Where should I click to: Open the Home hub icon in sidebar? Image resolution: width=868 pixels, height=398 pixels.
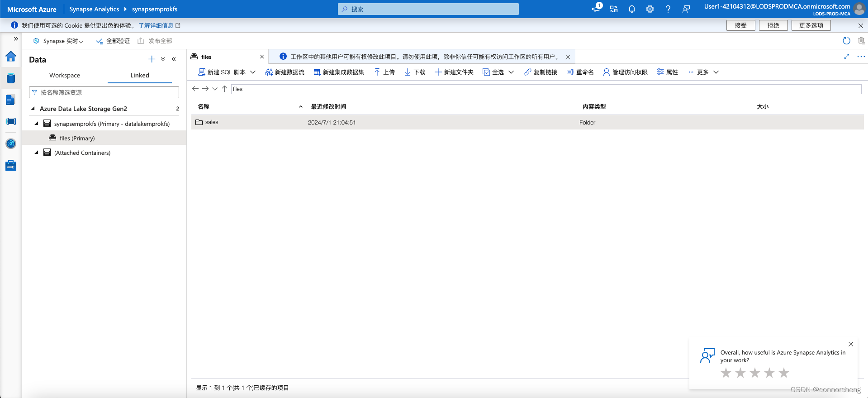[x=11, y=57]
